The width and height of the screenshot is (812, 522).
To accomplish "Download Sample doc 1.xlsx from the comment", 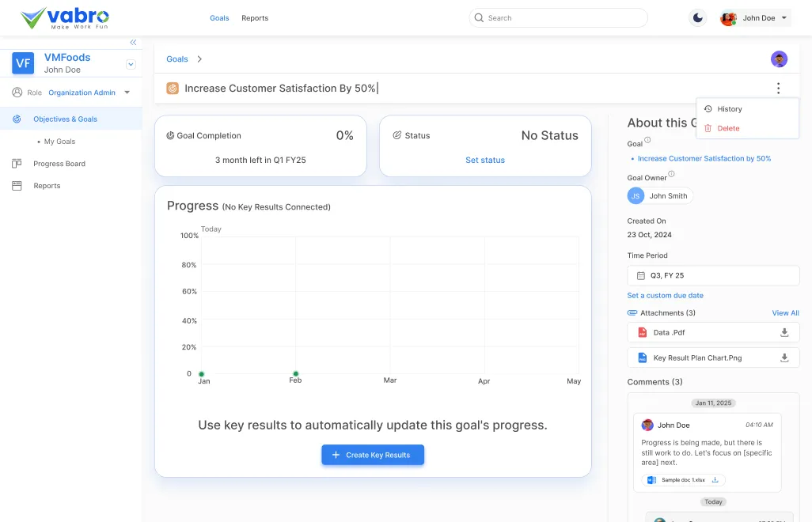I will [715, 480].
